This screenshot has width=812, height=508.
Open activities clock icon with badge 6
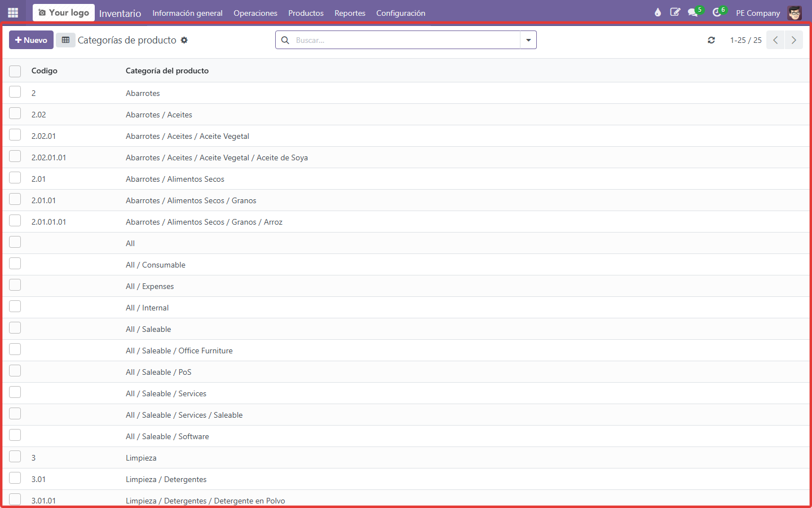tap(718, 12)
